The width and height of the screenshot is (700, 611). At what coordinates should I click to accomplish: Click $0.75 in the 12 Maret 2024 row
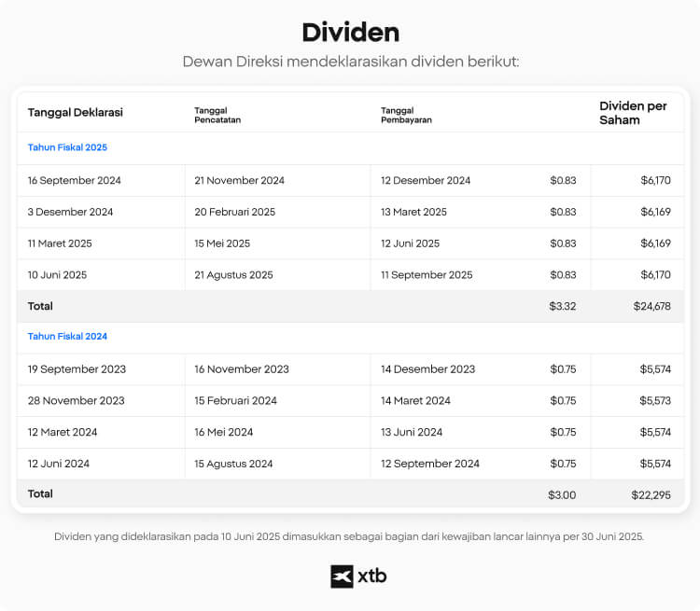[x=563, y=432]
